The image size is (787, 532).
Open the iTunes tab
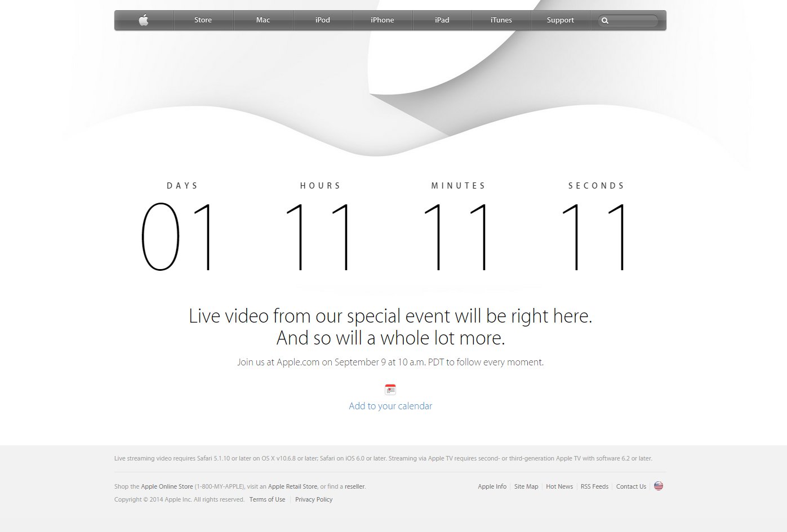click(x=501, y=20)
